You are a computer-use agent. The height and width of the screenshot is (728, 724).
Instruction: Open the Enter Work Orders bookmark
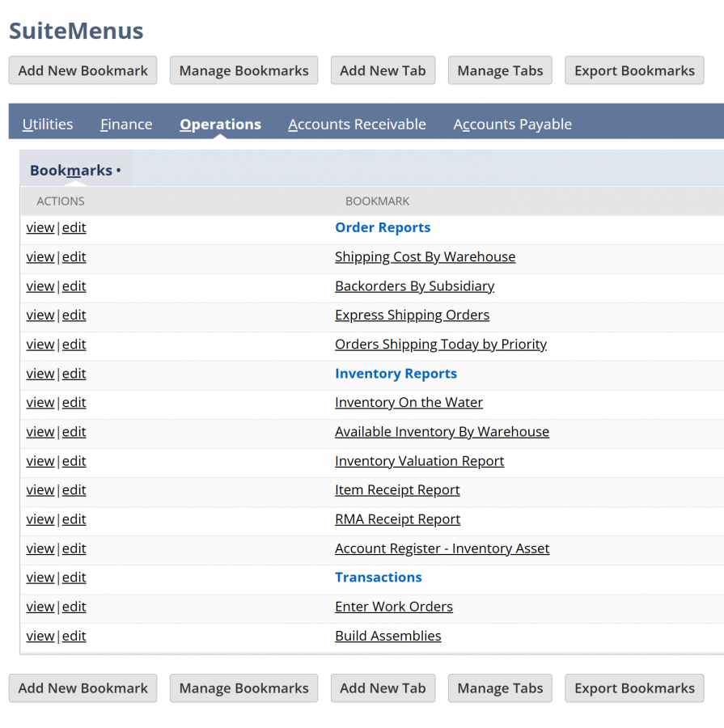pos(394,607)
